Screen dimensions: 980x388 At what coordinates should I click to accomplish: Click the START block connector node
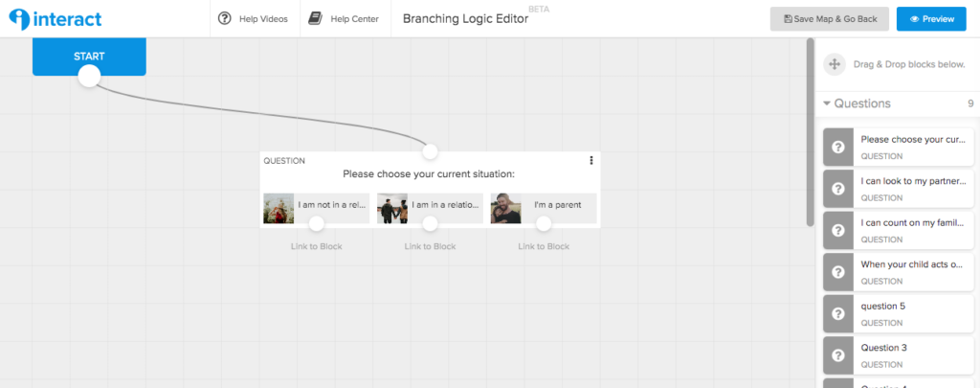[89, 76]
